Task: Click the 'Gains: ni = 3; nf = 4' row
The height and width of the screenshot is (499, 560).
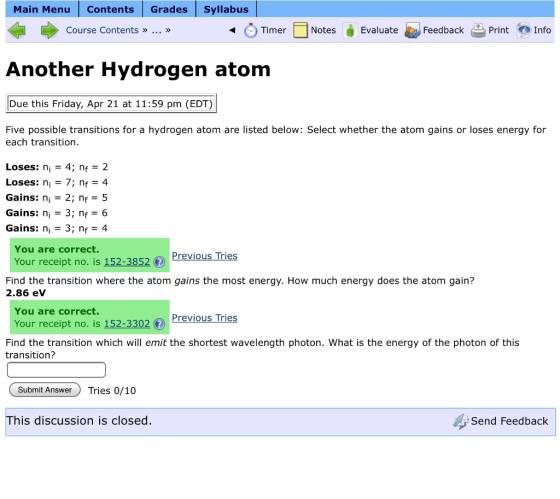Action: 57,229
